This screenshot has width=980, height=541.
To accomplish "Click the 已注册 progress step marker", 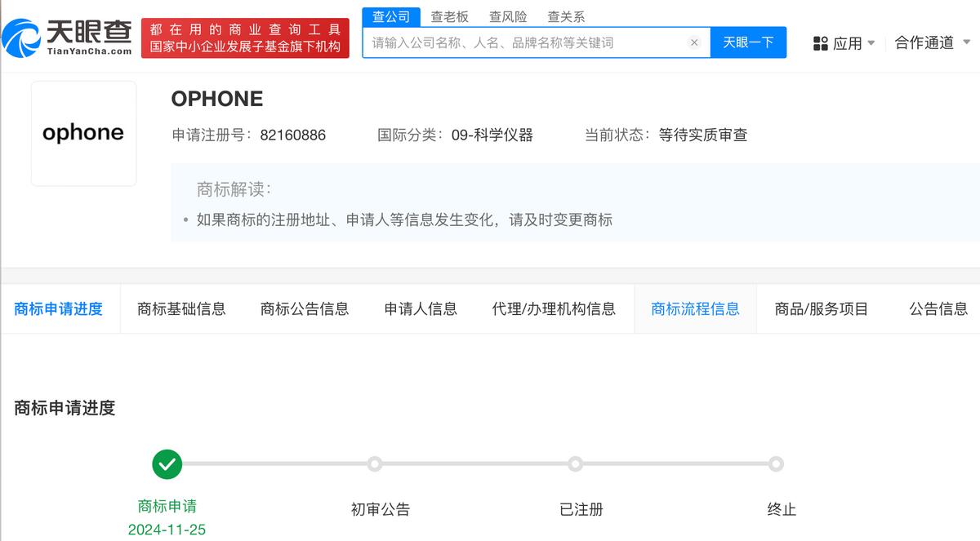I will click(576, 464).
